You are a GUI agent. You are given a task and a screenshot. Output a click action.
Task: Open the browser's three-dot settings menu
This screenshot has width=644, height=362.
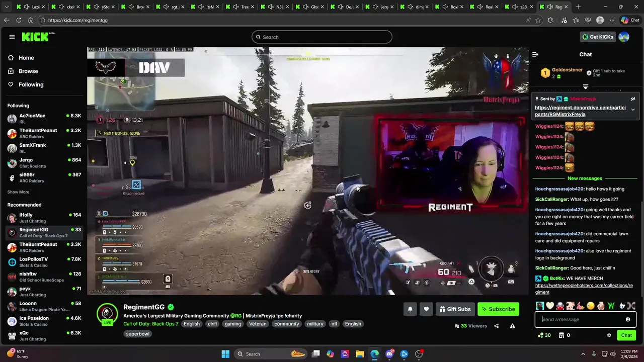[612, 20]
